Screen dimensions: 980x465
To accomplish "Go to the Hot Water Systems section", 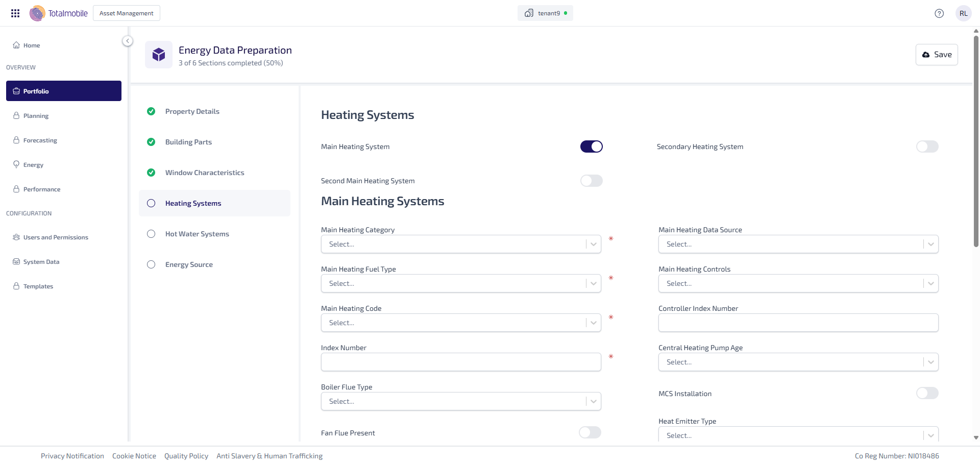I will pos(197,234).
